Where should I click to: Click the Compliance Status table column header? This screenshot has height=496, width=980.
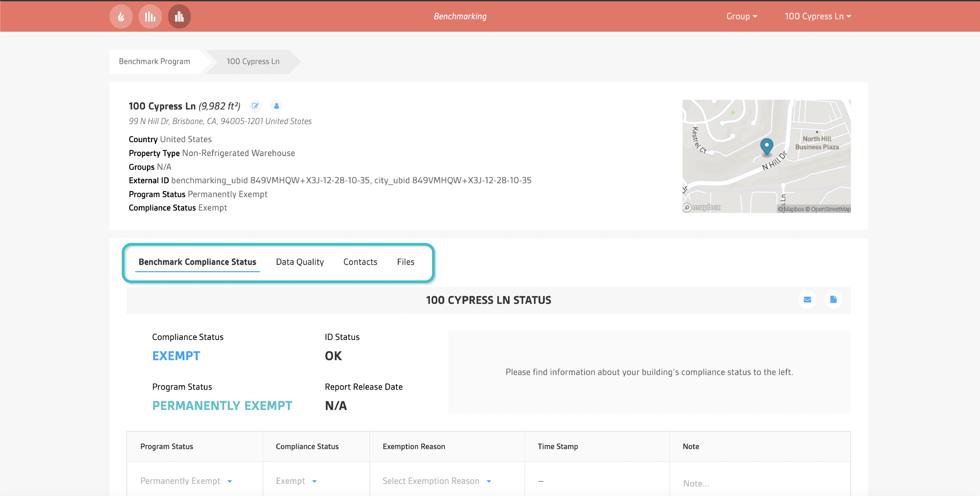click(x=307, y=446)
